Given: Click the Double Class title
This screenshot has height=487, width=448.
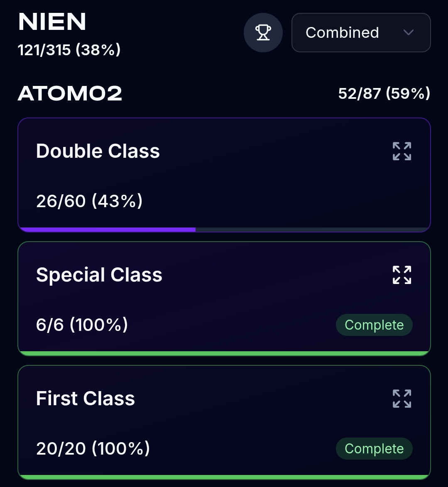Looking at the screenshot, I should (x=98, y=151).
